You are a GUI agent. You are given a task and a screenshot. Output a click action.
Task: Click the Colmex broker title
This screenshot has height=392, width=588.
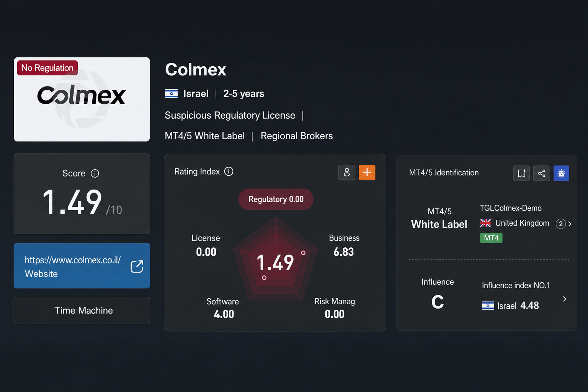[196, 70]
